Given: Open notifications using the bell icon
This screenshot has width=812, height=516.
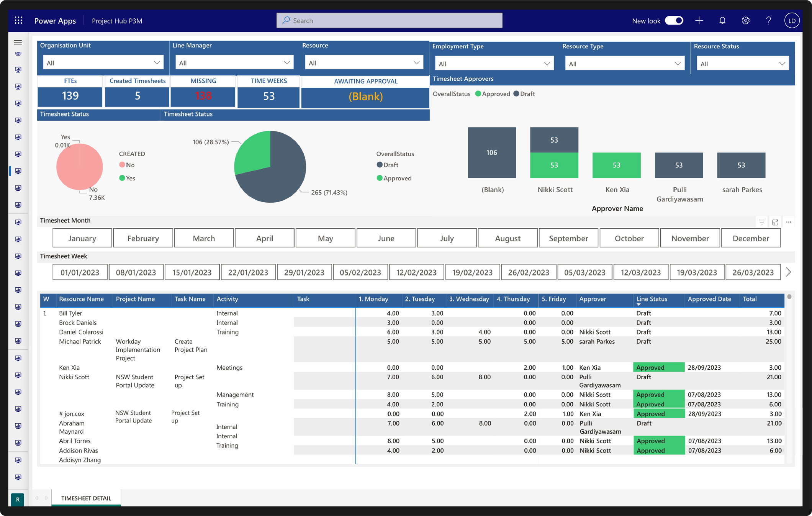Looking at the screenshot, I should click(722, 20).
